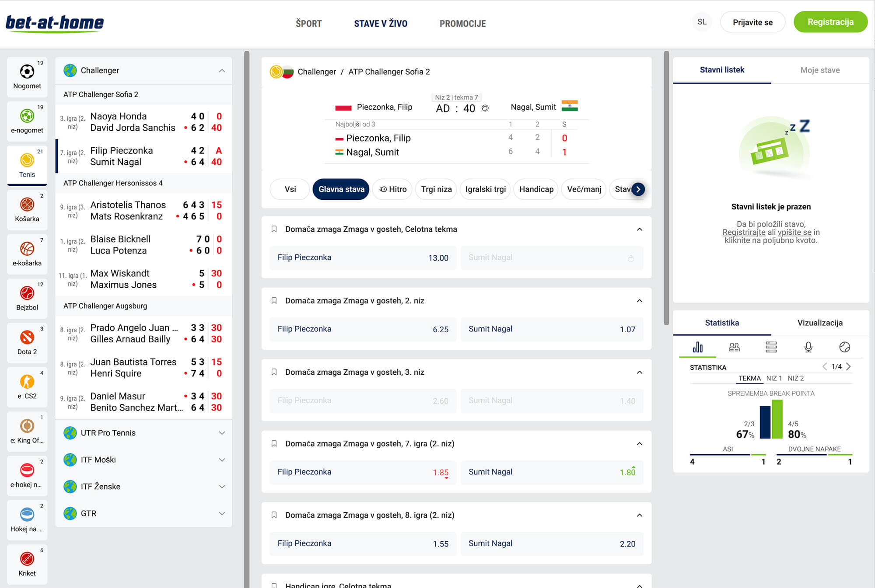The image size is (875, 588).
Task: Select the e: King Of... icon
Action: click(x=27, y=431)
